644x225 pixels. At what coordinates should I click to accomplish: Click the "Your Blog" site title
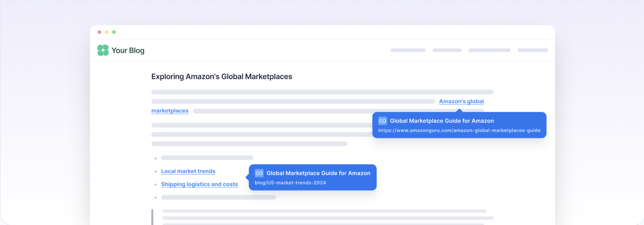tap(128, 50)
